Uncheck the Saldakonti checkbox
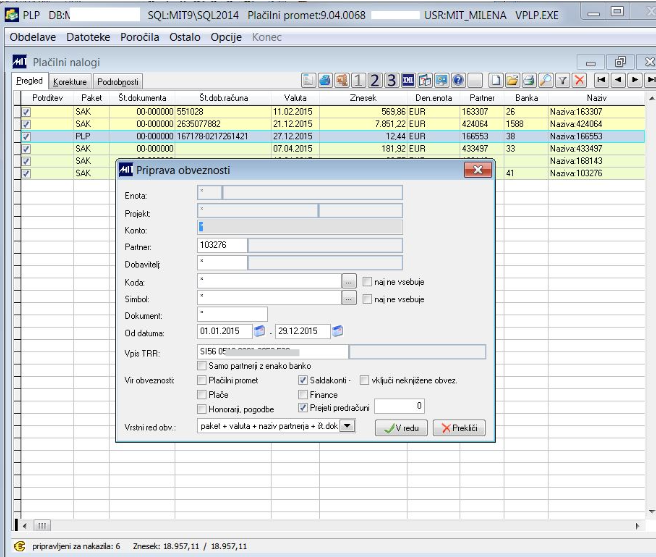Screen dimensions: 656x557 [x=303, y=381]
